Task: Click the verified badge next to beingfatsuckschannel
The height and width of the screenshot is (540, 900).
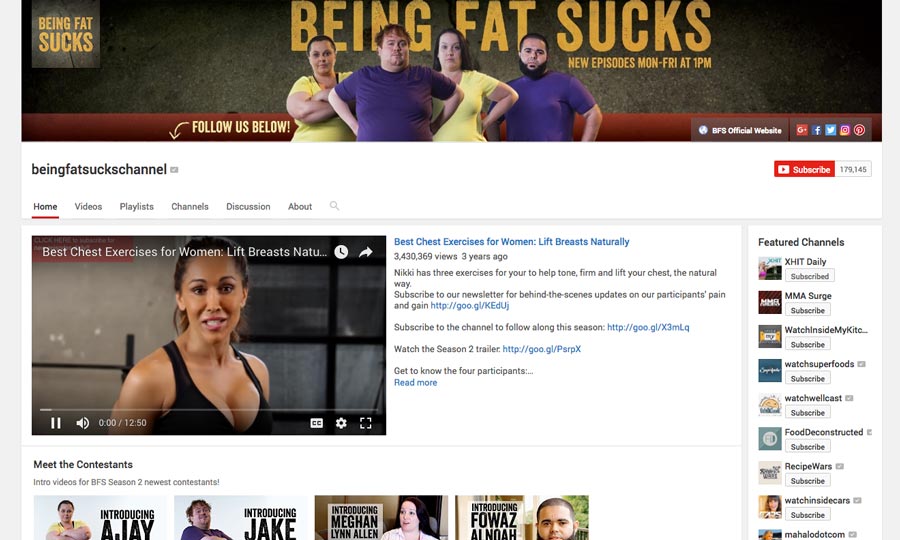Action: tap(174, 170)
